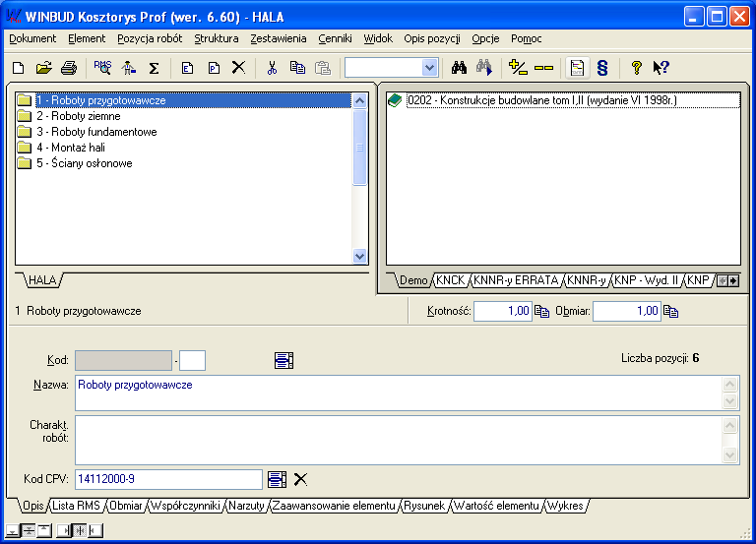756x544 pixels.
Task: Click the Paste clipboard toolbar icon
Action: [323, 68]
